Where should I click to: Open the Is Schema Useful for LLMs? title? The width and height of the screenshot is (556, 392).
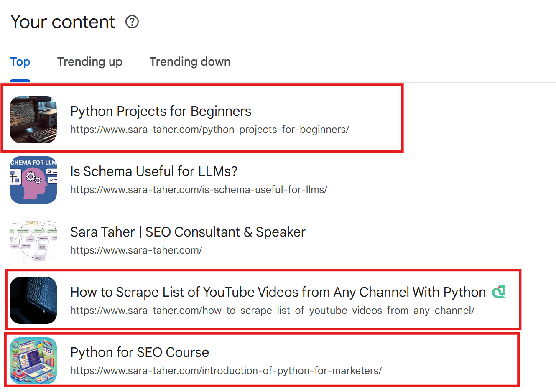point(153,172)
